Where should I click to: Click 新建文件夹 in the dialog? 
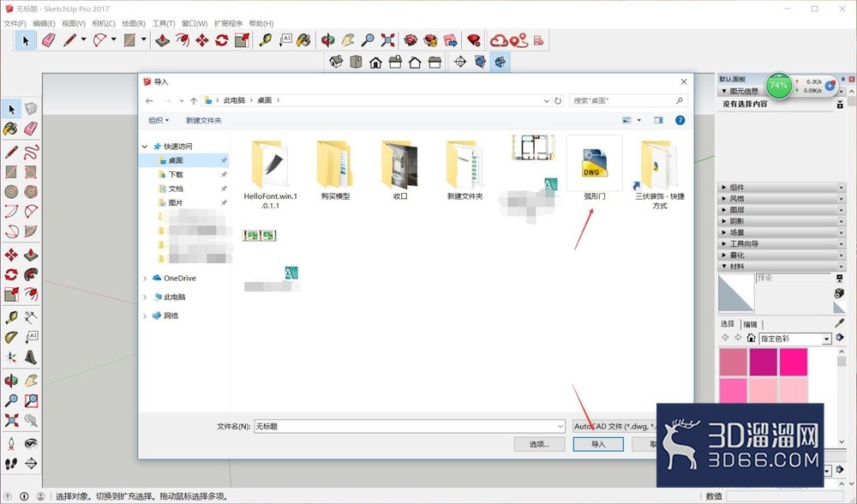click(203, 120)
